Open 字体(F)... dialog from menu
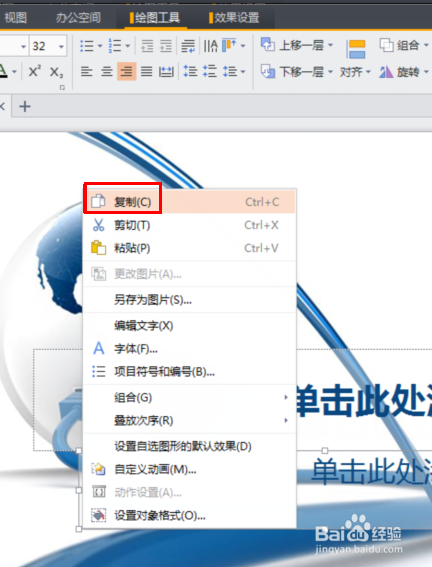The width and height of the screenshot is (432, 567). pyautogui.click(x=189, y=349)
